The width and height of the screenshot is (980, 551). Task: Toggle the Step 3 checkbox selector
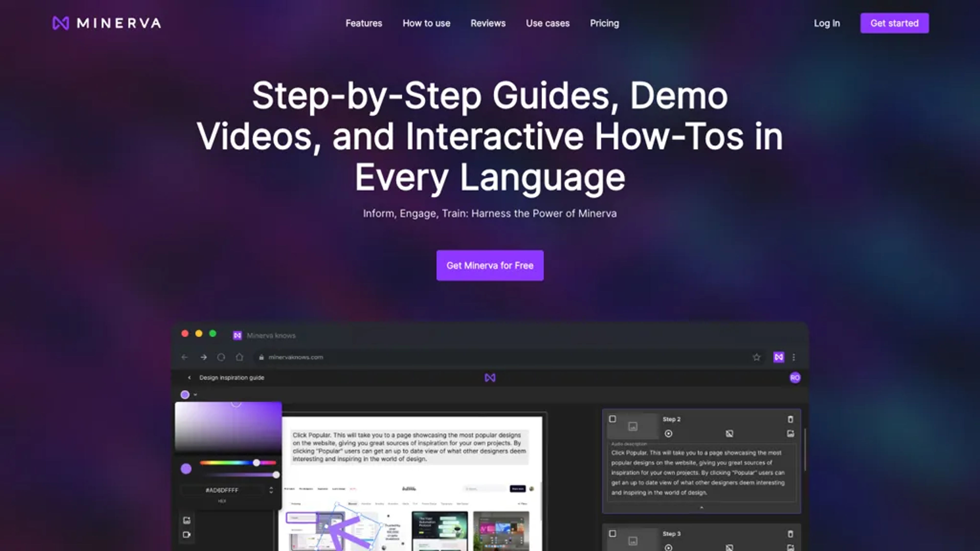(x=612, y=533)
